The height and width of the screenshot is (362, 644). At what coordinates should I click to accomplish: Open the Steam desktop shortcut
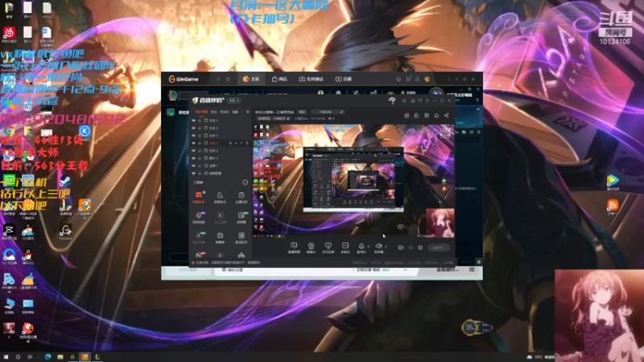click(x=65, y=180)
